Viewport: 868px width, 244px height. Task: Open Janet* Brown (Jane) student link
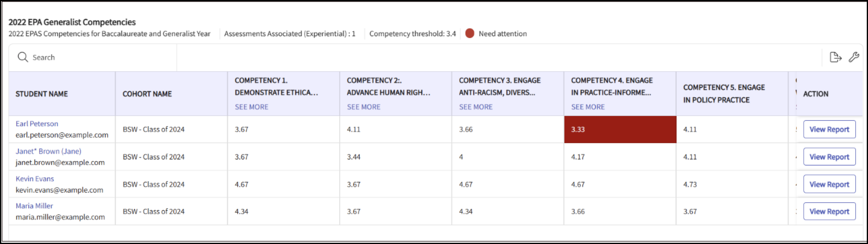point(49,151)
